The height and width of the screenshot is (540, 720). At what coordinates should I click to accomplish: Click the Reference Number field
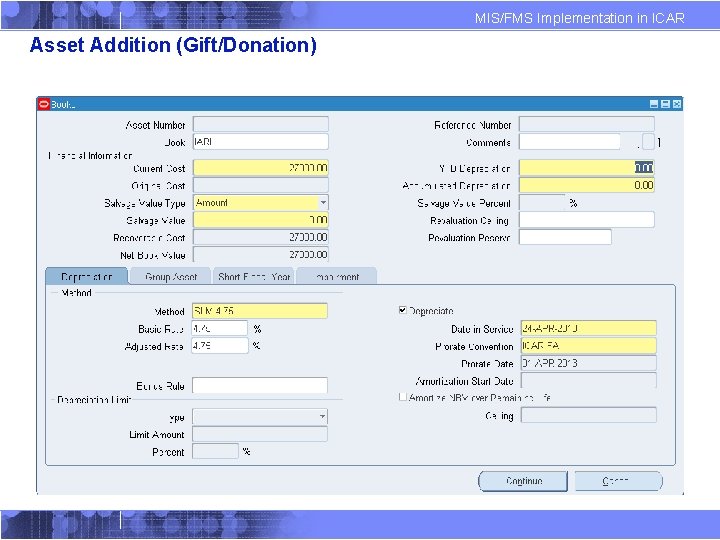point(587,124)
